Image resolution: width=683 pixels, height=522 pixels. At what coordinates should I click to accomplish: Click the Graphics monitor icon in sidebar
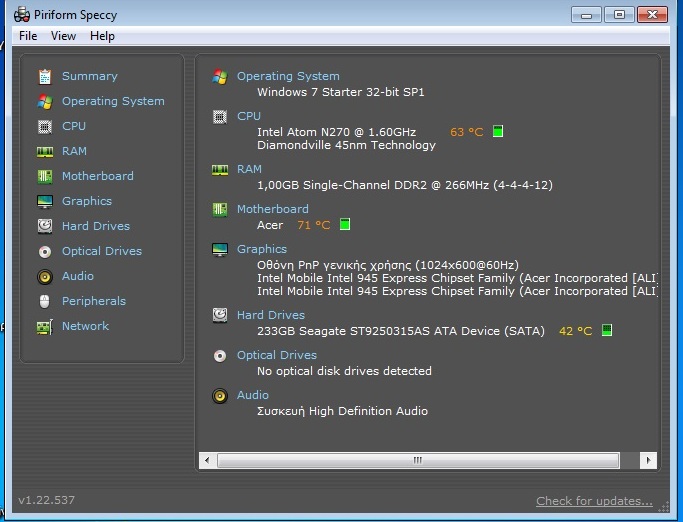point(45,201)
